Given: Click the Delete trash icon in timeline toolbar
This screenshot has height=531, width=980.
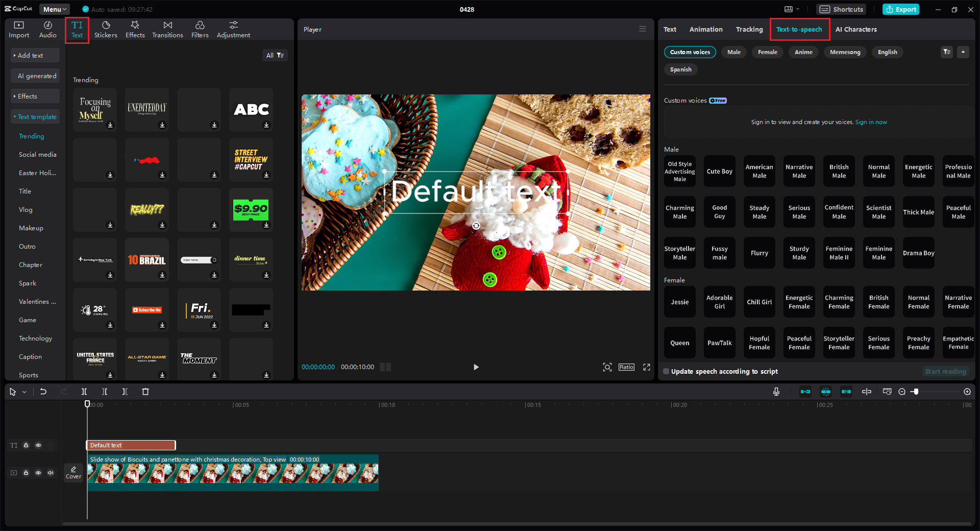Looking at the screenshot, I should (x=145, y=392).
